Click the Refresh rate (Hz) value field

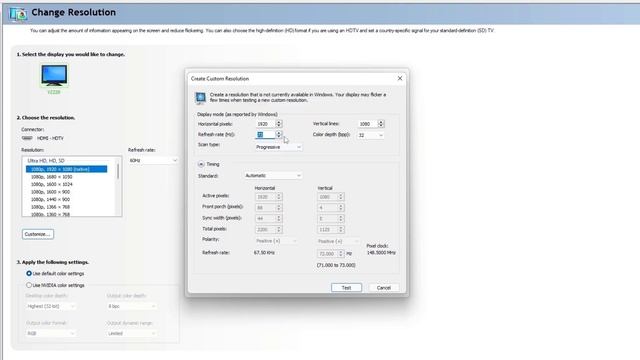tap(265, 134)
